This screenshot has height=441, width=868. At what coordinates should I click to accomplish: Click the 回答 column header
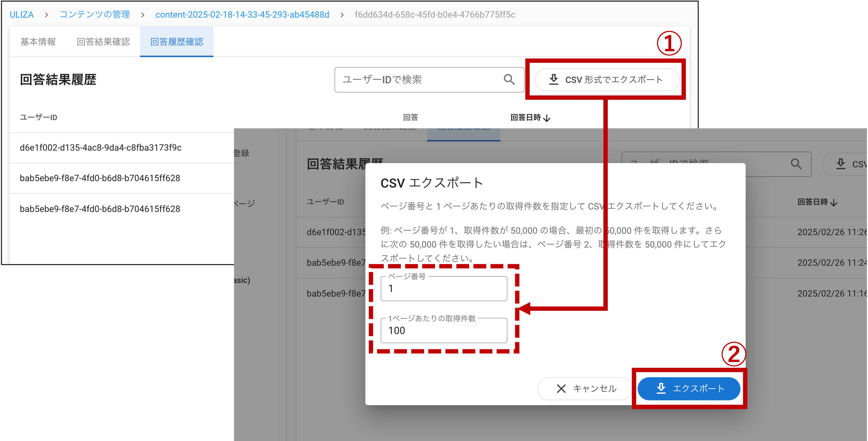point(411,117)
